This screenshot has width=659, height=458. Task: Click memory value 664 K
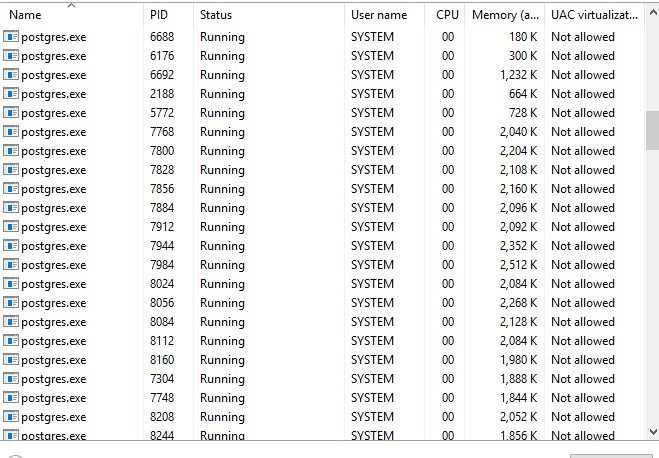(x=523, y=94)
